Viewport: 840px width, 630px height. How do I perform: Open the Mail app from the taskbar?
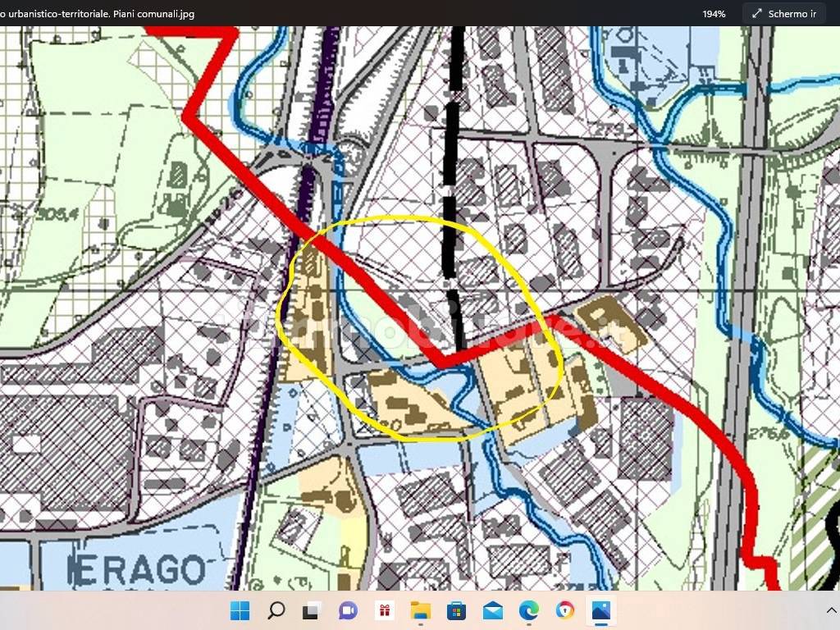493,611
